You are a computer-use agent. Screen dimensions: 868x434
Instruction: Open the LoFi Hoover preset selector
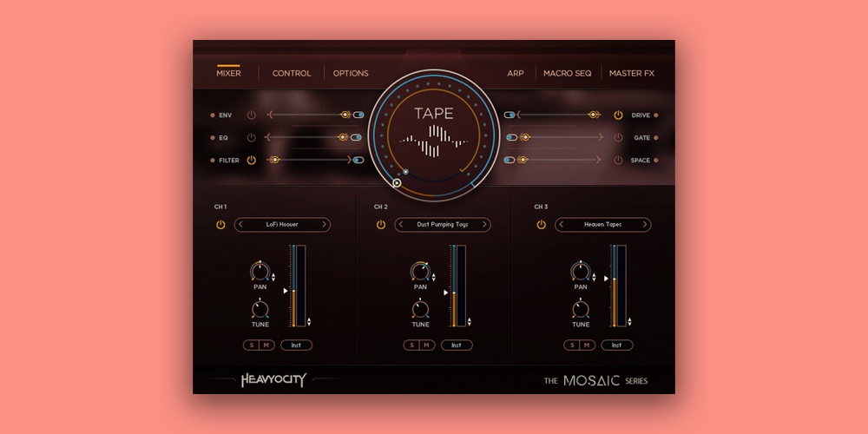(282, 225)
